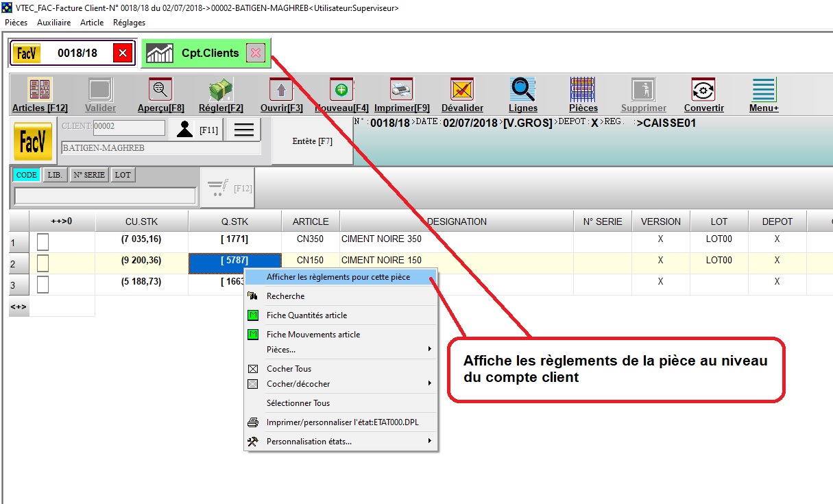Image resolution: width=833 pixels, height=504 pixels.
Task: Click Imprimer [F9] printer icon
Action: tap(402, 91)
